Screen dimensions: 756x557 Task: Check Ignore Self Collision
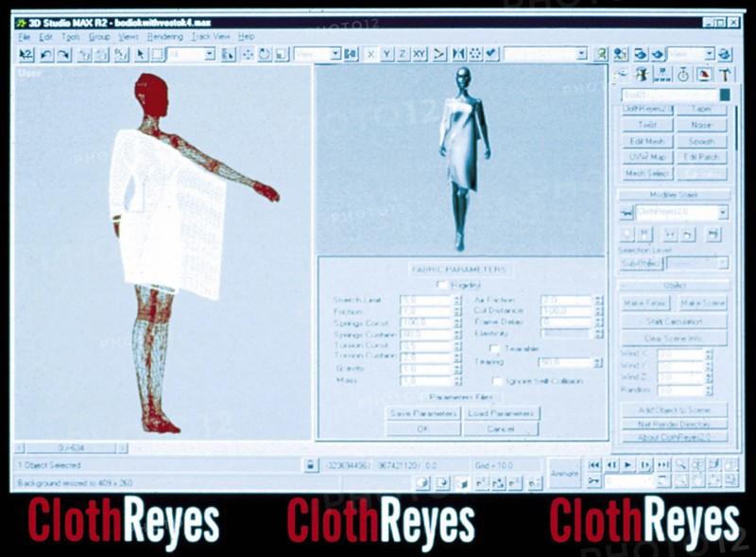point(496,381)
